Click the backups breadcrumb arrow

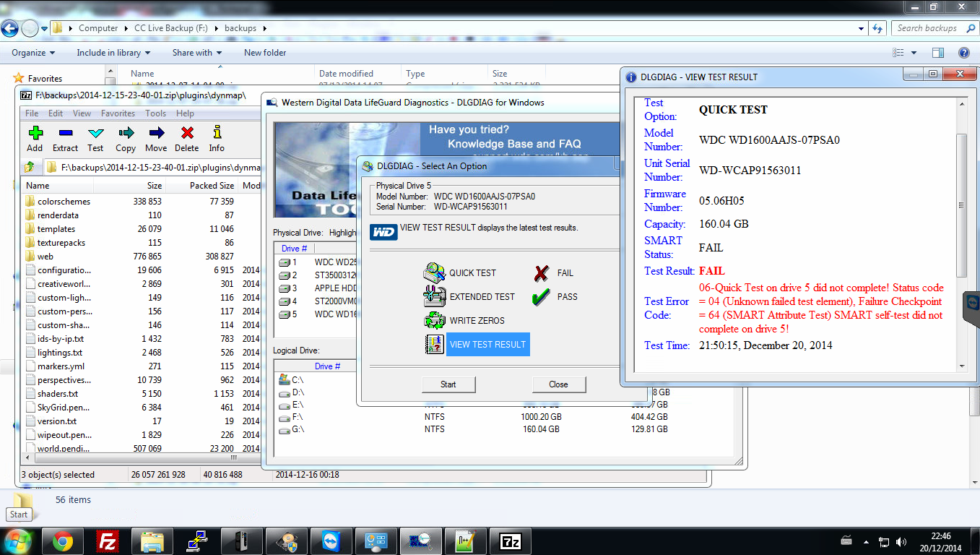pos(264,28)
